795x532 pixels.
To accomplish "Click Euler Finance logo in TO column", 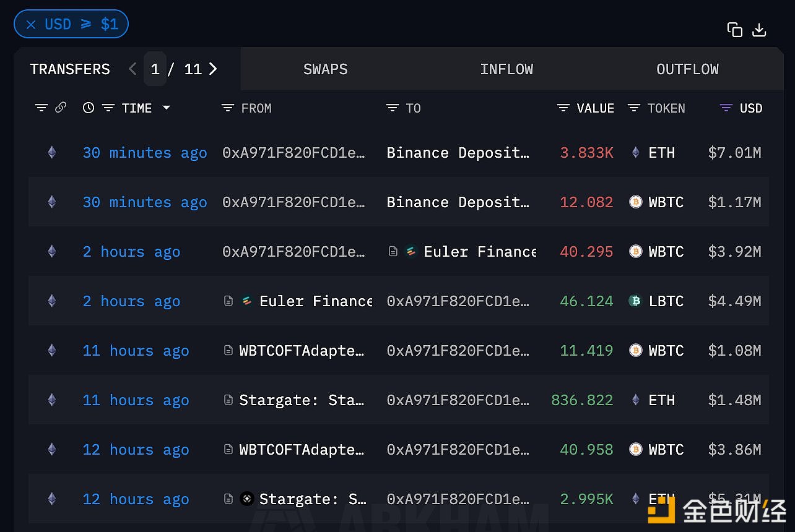I will [411, 251].
